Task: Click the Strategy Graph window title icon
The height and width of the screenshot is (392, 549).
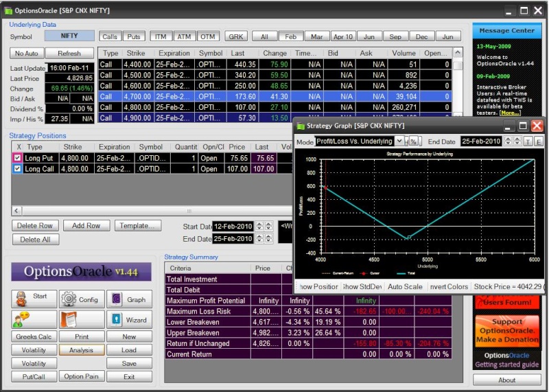Action: click(301, 126)
